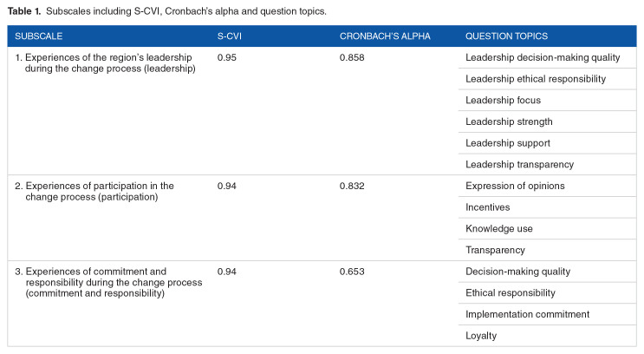Image resolution: width=644 pixels, height=354 pixels.
Task: Select the Expression of opinions topic
Action: coord(515,186)
